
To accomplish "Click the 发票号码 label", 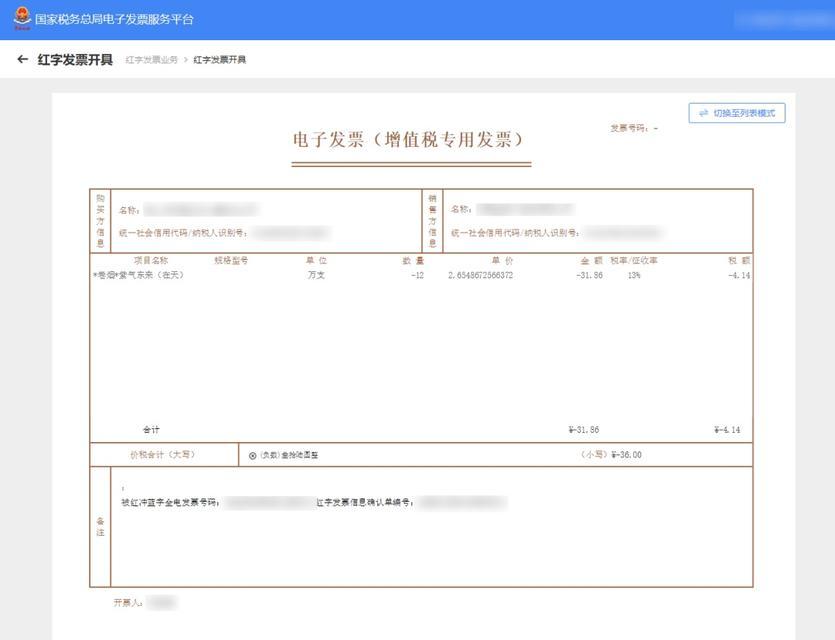I will 629,128.
